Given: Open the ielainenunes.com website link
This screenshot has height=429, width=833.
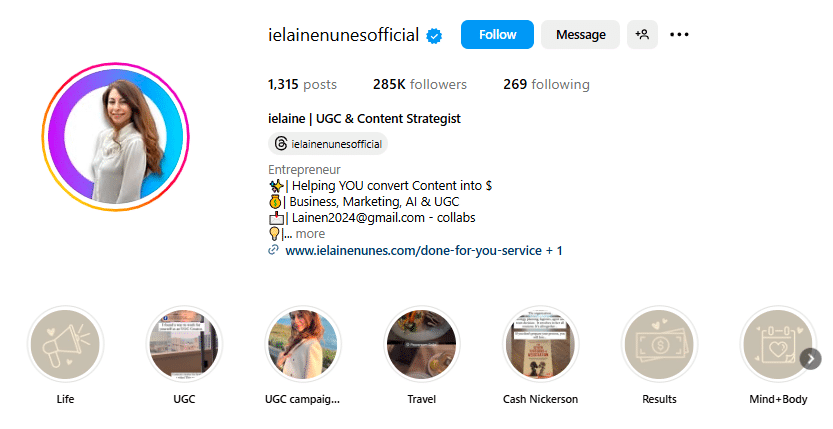Looking at the screenshot, I should click(x=413, y=251).
